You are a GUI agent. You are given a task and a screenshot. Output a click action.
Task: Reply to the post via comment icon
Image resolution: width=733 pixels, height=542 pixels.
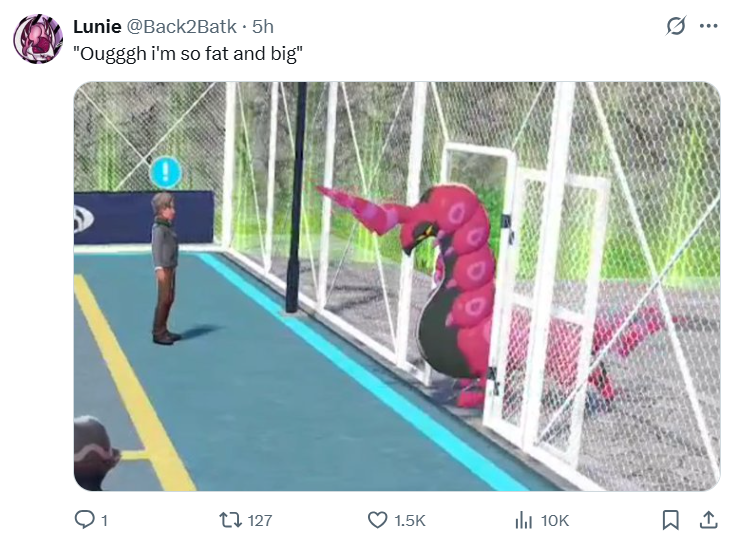[84, 520]
